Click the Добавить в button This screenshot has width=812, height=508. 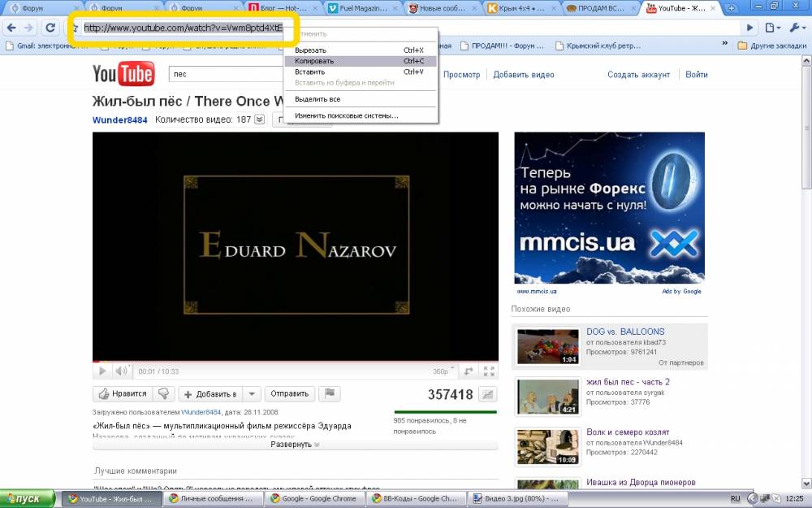[211, 394]
